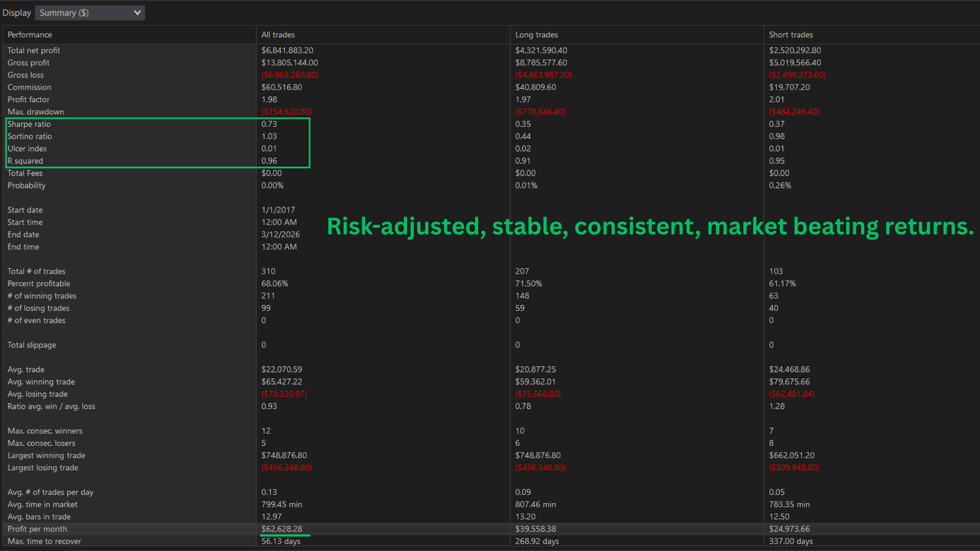Click the Sharpe ratio row label
The width and height of the screenshot is (980, 551).
29,124
